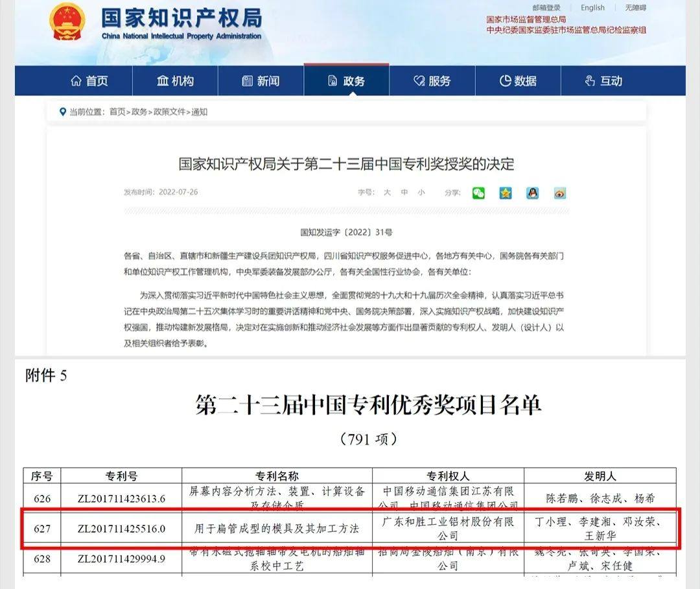This screenshot has width=700, height=589.
Task: Click the 专利权人 column header
Action: coord(449,476)
